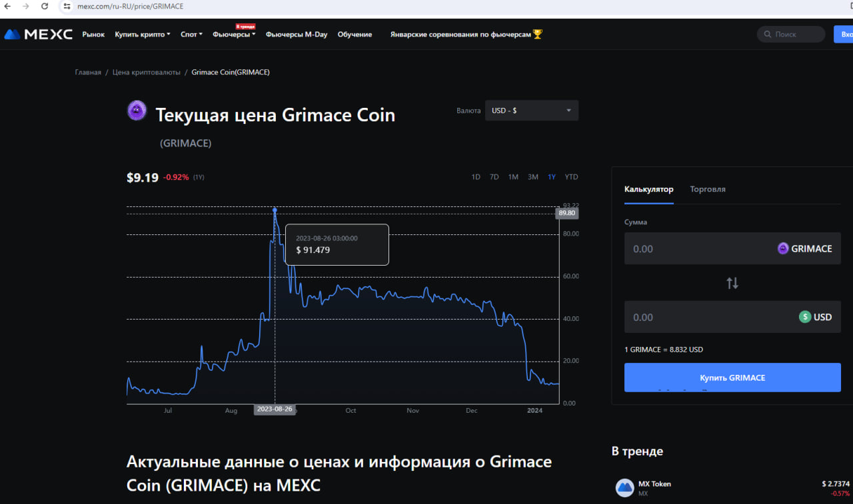Select the 1D chart range
The height and width of the screenshot is (504, 853).
[x=476, y=177]
